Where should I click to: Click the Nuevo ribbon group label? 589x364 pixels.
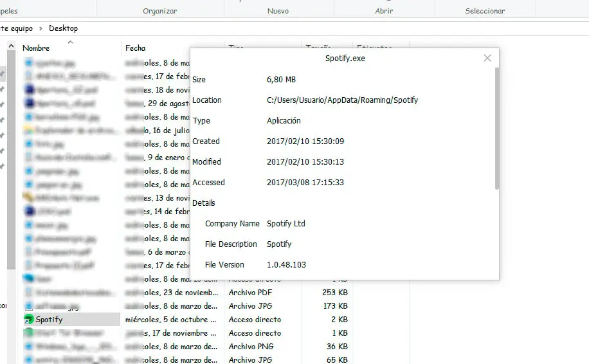tap(278, 11)
